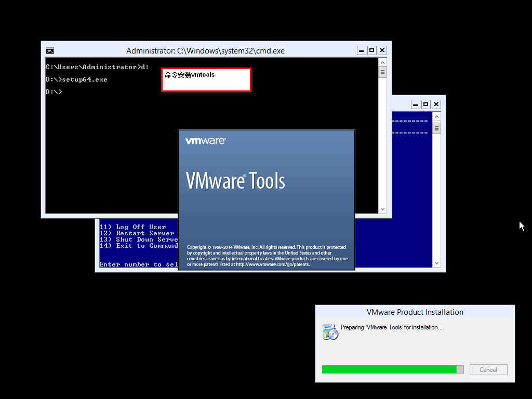The height and width of the screenshot is (399, 532).
Task: Close the blue sconfig window behind
Action: click(x=436, y=104)
